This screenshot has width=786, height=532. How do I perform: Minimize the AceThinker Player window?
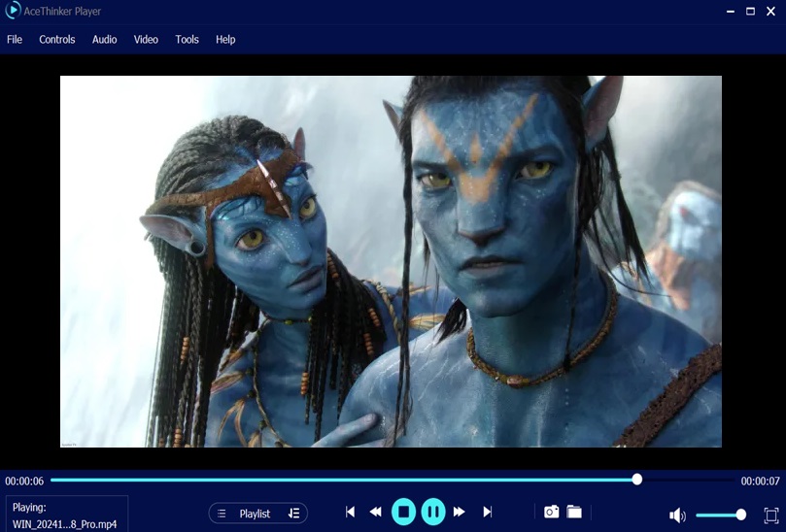(x=731, y=11)
